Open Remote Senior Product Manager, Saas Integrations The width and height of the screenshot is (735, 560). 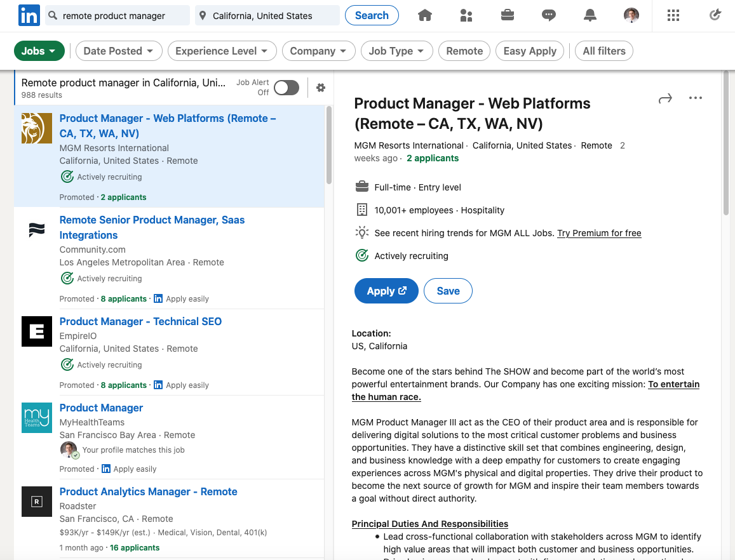pos(152,227)
